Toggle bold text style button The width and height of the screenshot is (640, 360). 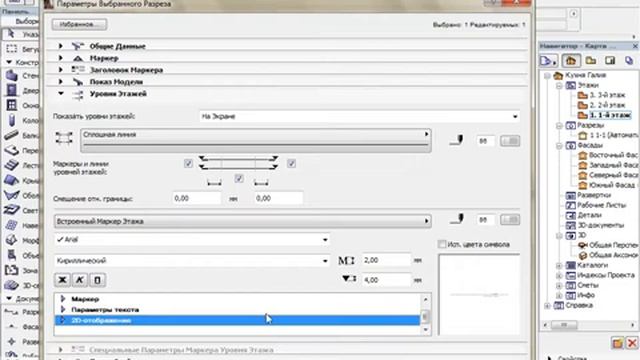click(x=62, y=280)
